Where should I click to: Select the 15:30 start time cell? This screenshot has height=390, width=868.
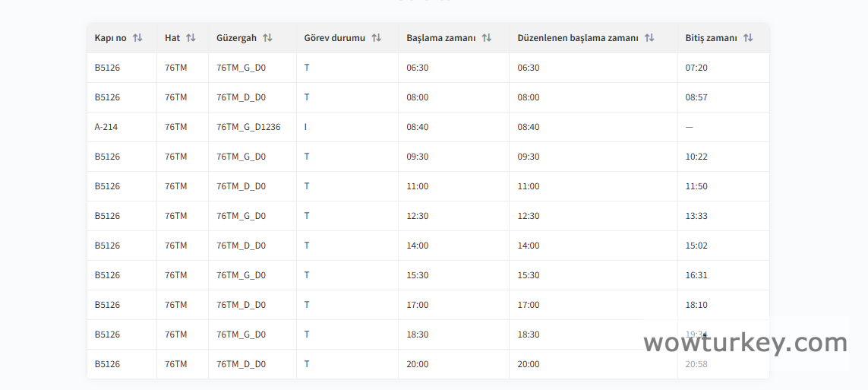tap(418, 275)
